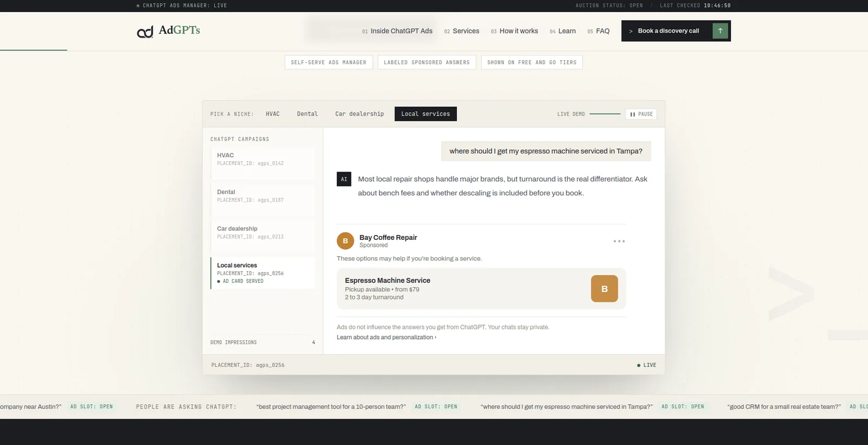Screen dimensions: 868x445
Task: Click the AI answer about local repair shops
Action: point(502,186)
